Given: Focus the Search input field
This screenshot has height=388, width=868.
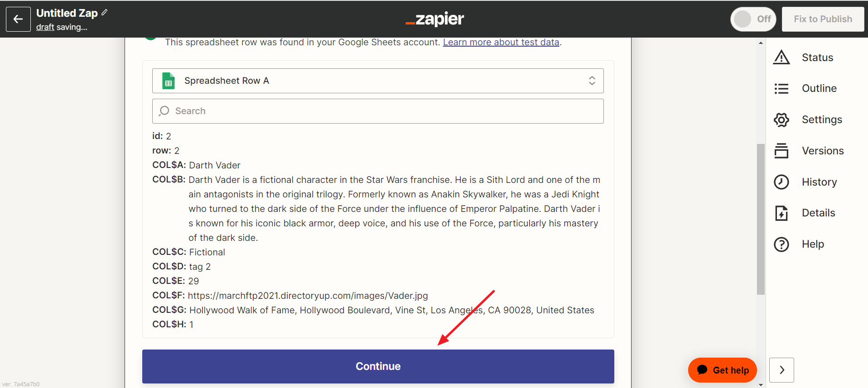Looking at the screenshot, I should click(x=378, y=111).
